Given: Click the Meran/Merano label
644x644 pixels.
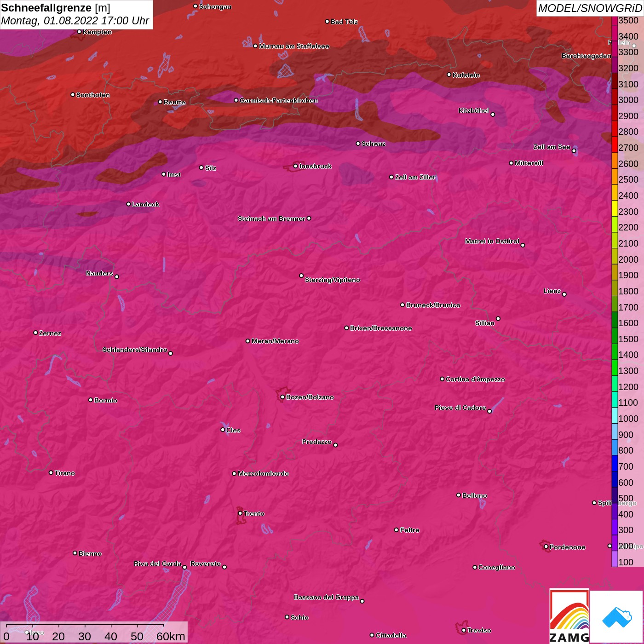Looking at the screenshot, I should click(275, 341).
